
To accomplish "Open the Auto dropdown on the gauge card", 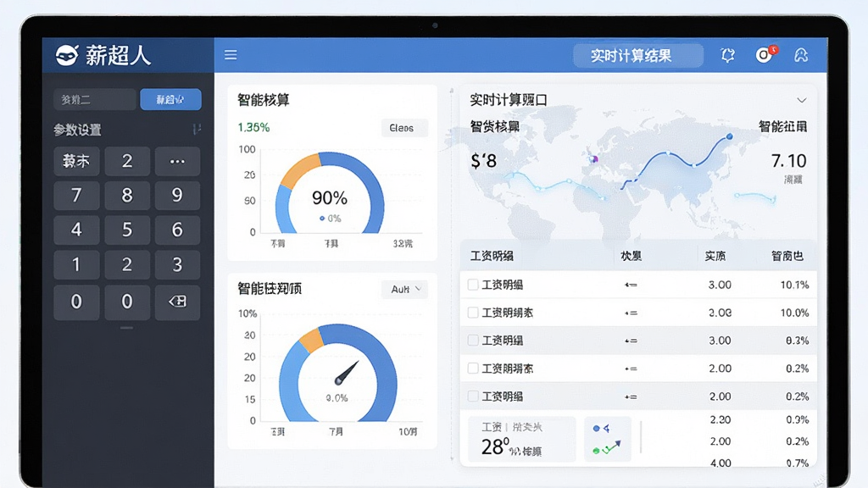I will click(404, 290).
